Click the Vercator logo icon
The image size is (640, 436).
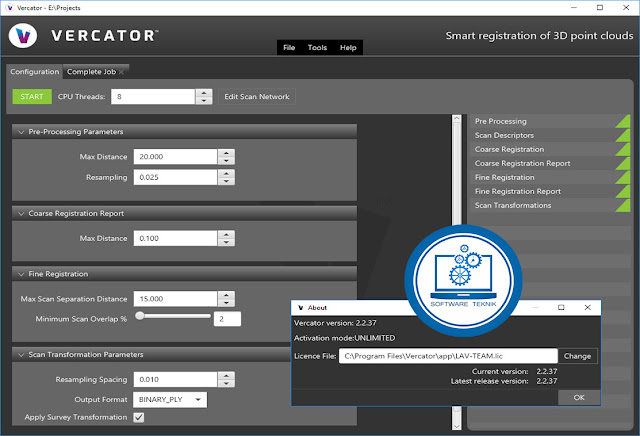tap(23, 36)
